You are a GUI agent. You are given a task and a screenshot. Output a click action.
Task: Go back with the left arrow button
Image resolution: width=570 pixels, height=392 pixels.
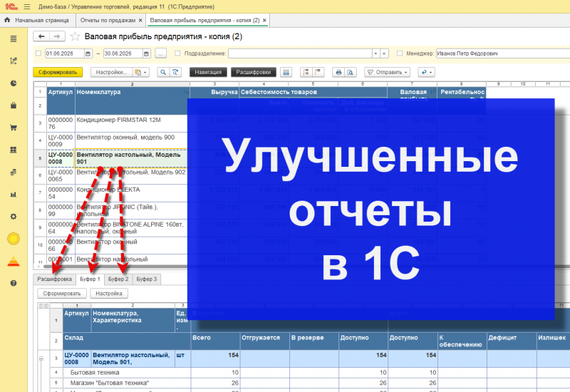(41, 36)
